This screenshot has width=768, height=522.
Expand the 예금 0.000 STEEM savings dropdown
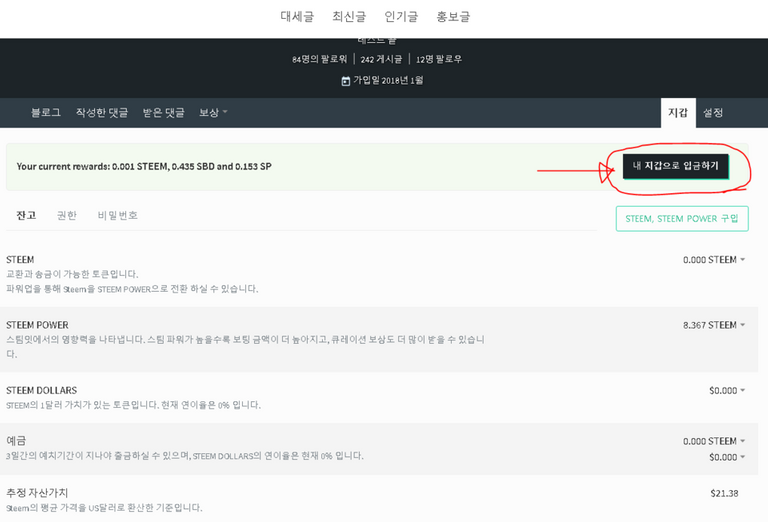coord(714,441)
